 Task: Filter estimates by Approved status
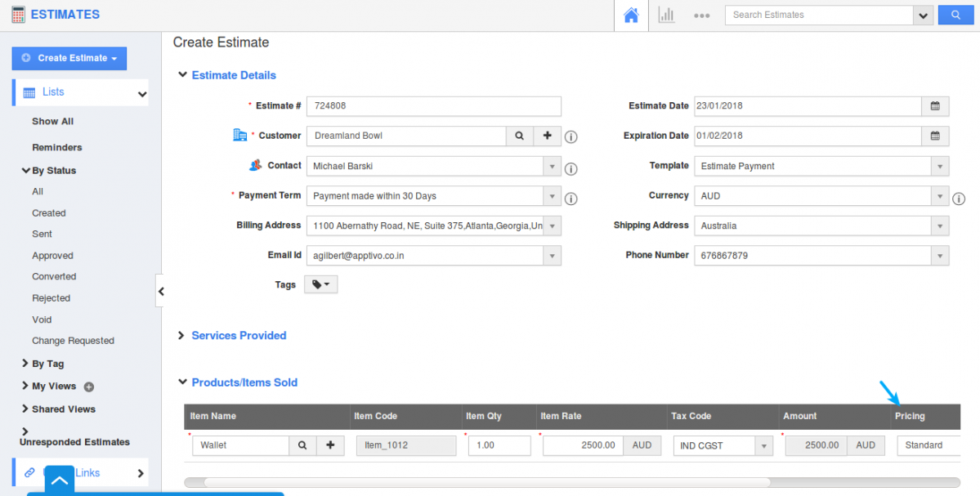[52, 256]
